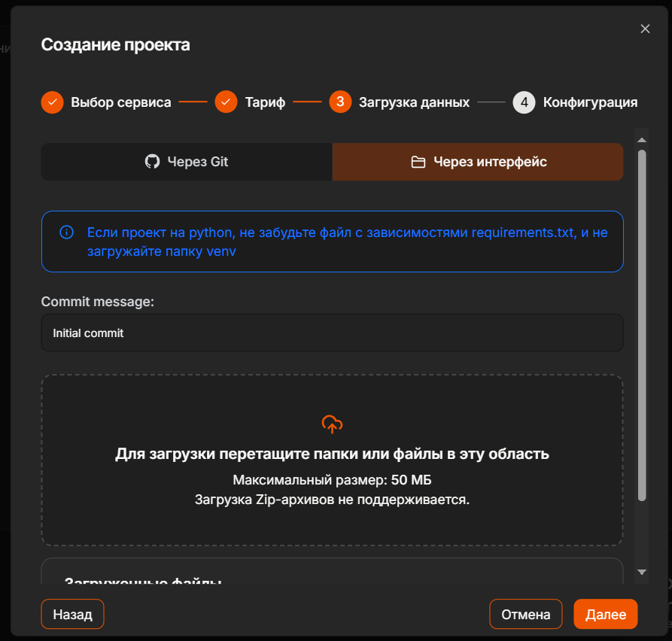Click the orange upload cloud icon
The height and width of the screenshot is (641, 672).
[x=332, y=424]
